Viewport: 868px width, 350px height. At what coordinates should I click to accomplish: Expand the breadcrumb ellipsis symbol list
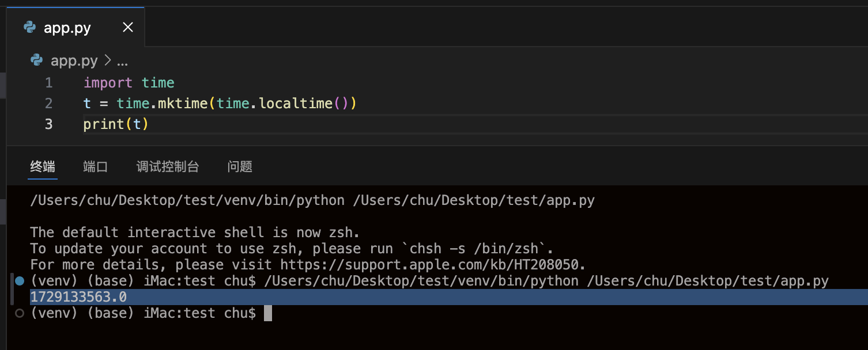pos(122,61)
